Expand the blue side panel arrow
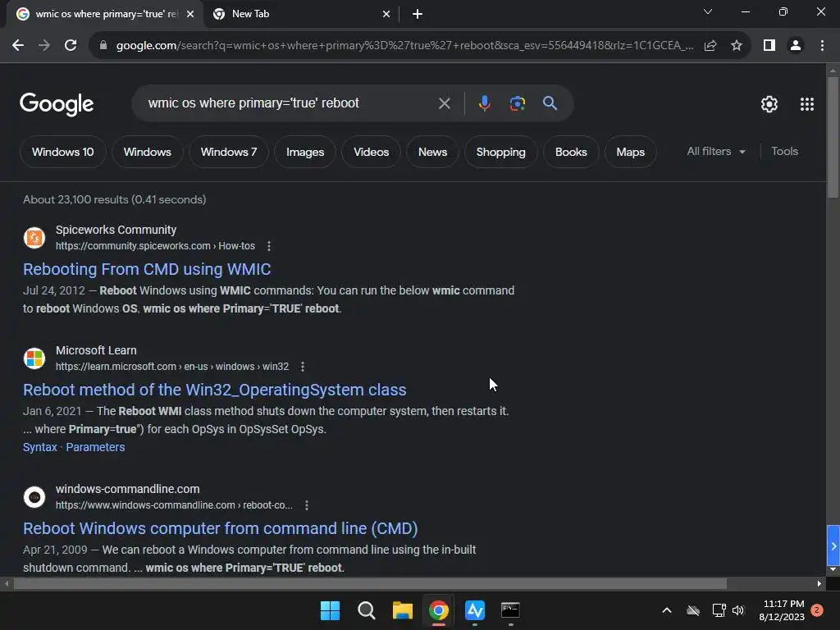The image size is (840, 630). click(833, 546)
